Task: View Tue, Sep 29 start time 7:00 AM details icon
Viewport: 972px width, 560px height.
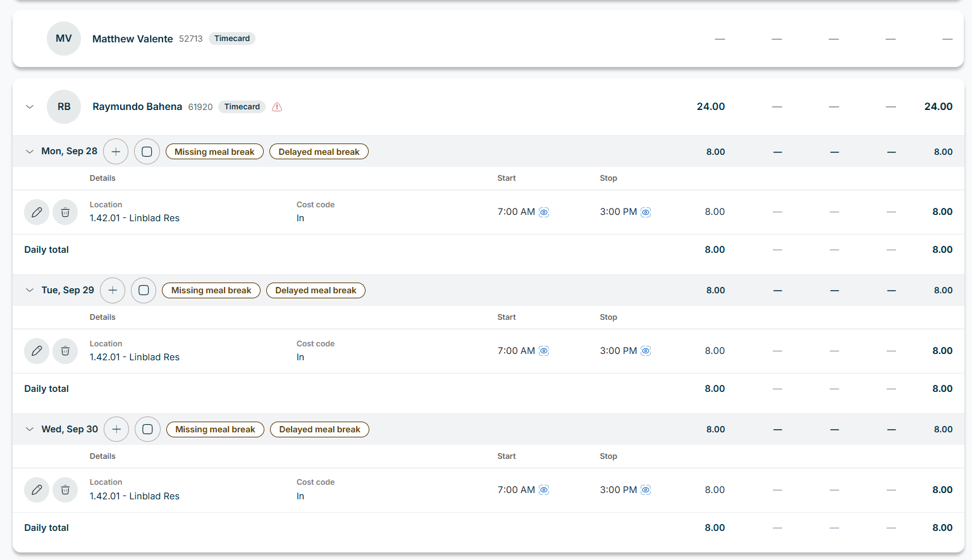Action: [x=544, y=351]
